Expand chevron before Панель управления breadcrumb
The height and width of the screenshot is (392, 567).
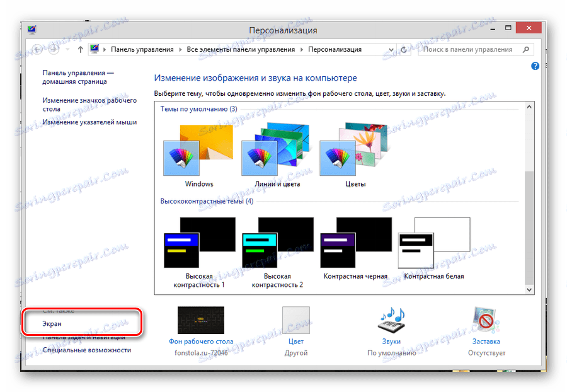pos(104,50)
